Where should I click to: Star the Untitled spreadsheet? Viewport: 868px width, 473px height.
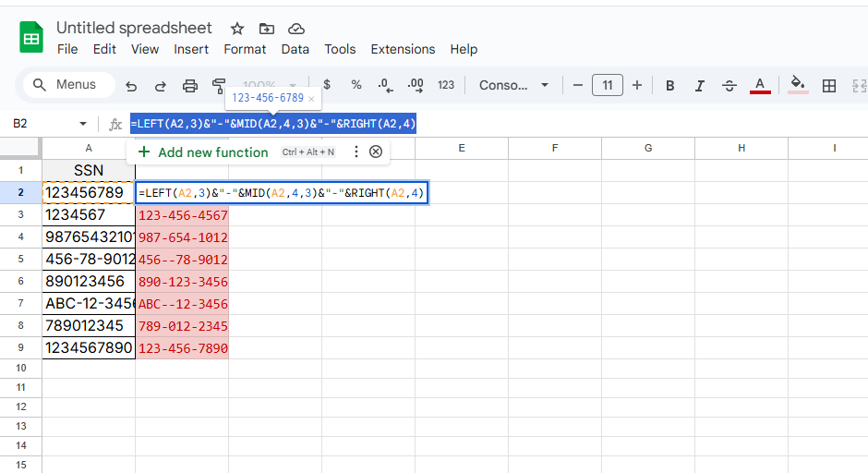[x=237, y=29]
